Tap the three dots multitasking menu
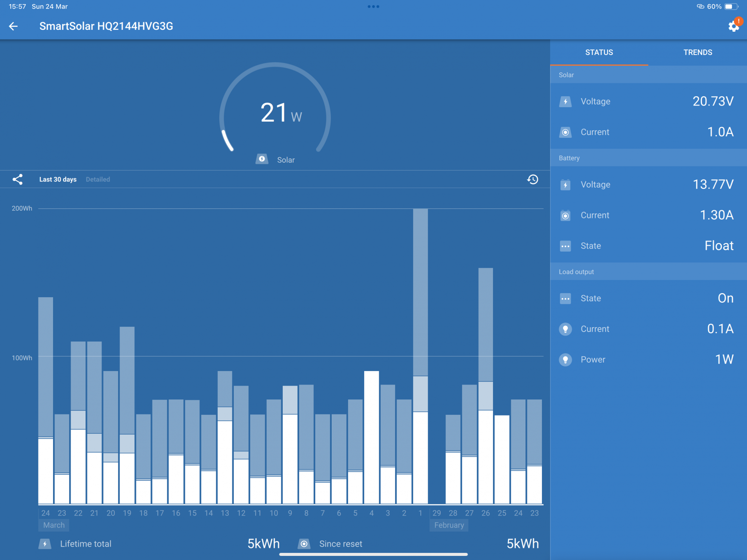 pyautogui.click(x=373, y=7)
